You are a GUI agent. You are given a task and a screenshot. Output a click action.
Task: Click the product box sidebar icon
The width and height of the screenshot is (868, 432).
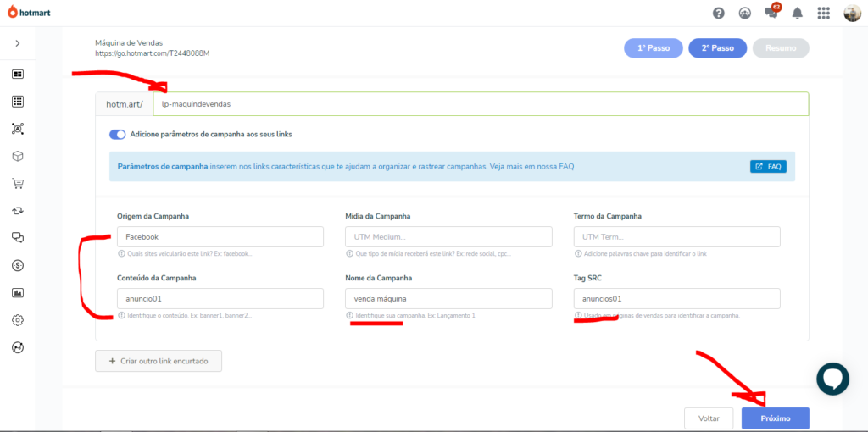[18, 156]
